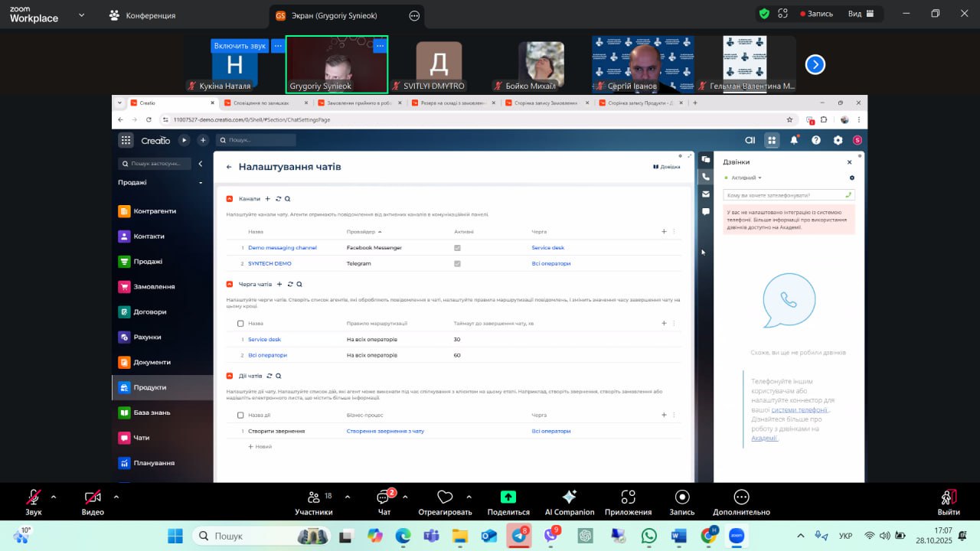Viewport: 980px width, 551px height.
Task: Toggle Активні checkbox for SYNTECH DEMO channel
Action: (x=457, y=263)
